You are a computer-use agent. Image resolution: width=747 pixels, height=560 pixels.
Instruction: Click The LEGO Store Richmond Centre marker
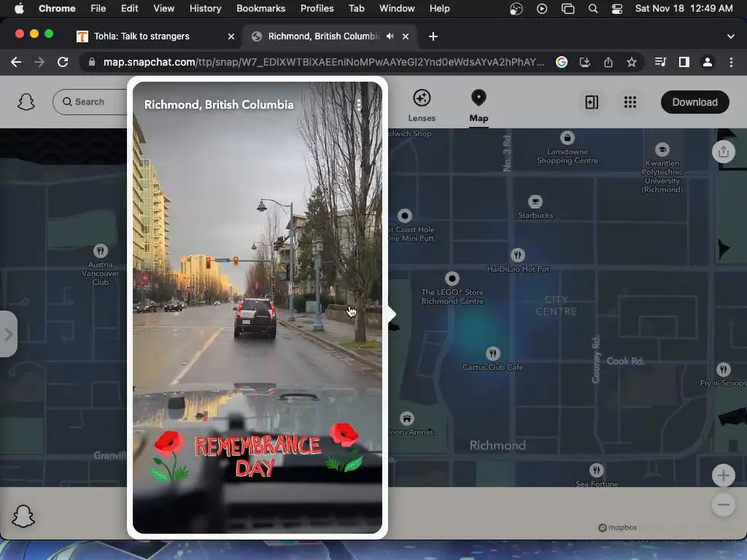pyautogui.click(x=452, y=279)
